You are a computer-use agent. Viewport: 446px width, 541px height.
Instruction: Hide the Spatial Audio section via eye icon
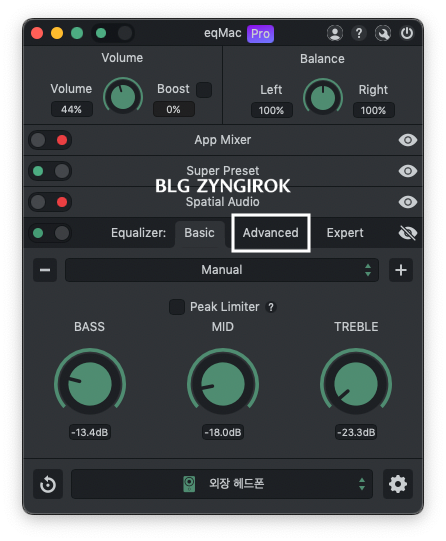(x=408, y=202)
